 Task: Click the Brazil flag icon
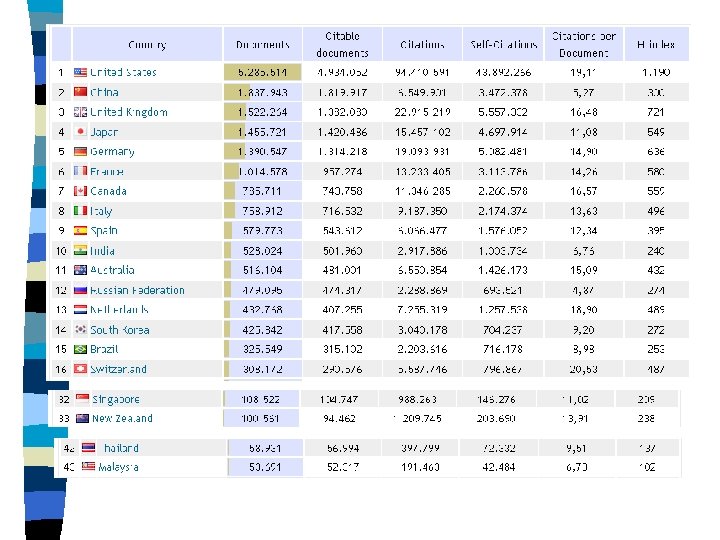click(80, 349)
